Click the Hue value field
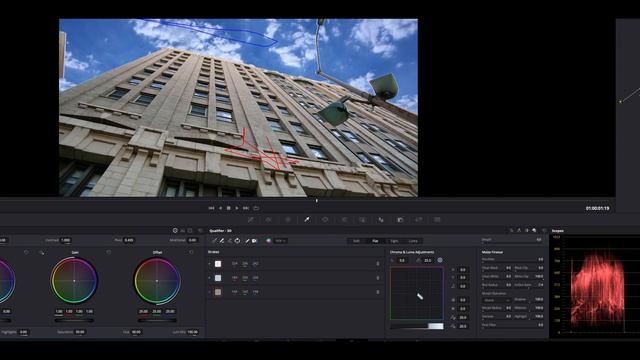Image resolution: width=640 pixels, height=360 pixels. pyautogui.click(x=136, y=332)
